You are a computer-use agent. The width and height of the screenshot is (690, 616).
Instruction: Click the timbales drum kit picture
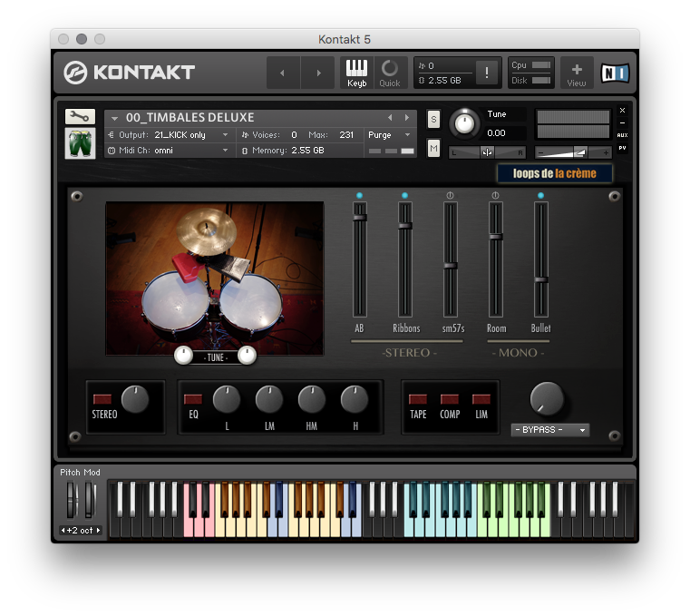point(215,279)
